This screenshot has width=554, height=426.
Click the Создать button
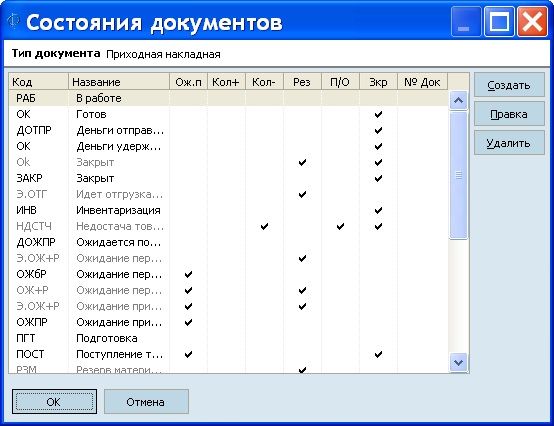point(509,85)
